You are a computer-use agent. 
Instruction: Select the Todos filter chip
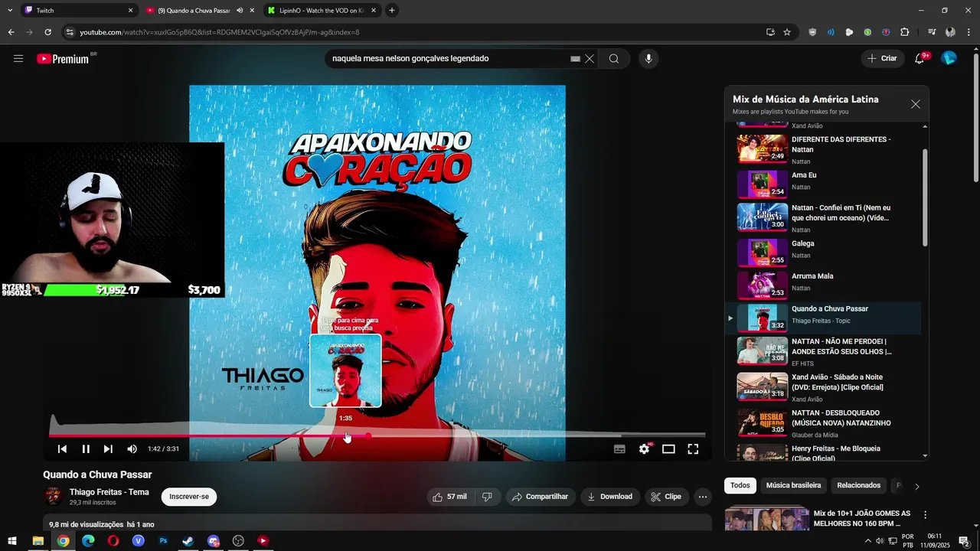pos(740,485)
